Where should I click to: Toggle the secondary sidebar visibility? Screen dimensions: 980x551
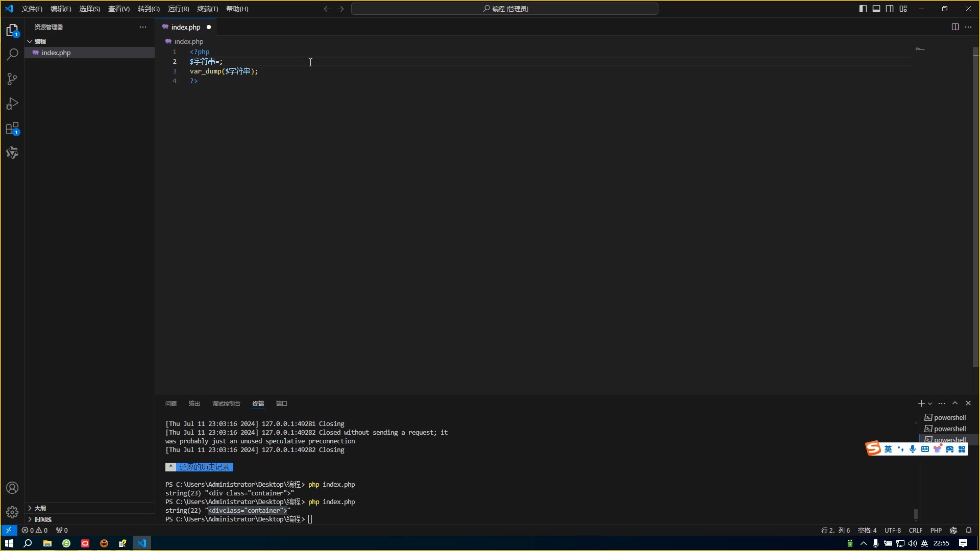pos(890,9)
